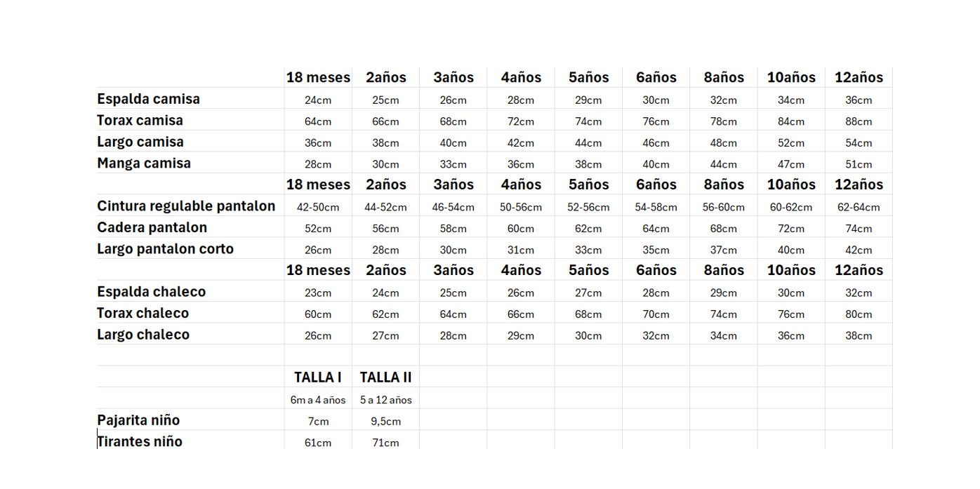This screenshot has width=980, height=489.
Task: Select Pajarita niño value 9,5cm
Action: click(x=385, y=421)
